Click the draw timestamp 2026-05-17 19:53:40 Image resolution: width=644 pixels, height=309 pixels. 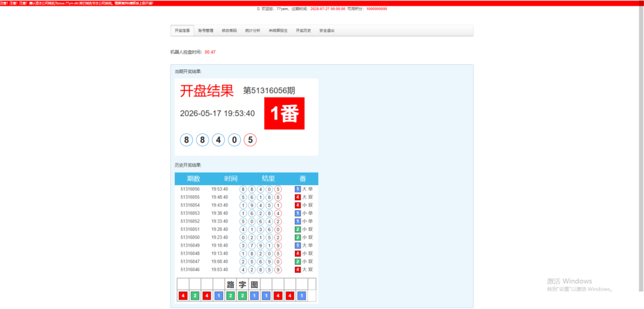click(x=217, y=113)
